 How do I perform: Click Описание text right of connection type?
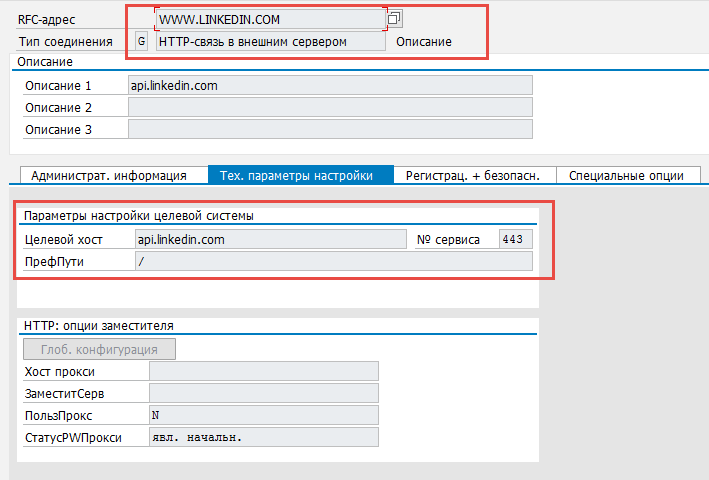point(424,42)
